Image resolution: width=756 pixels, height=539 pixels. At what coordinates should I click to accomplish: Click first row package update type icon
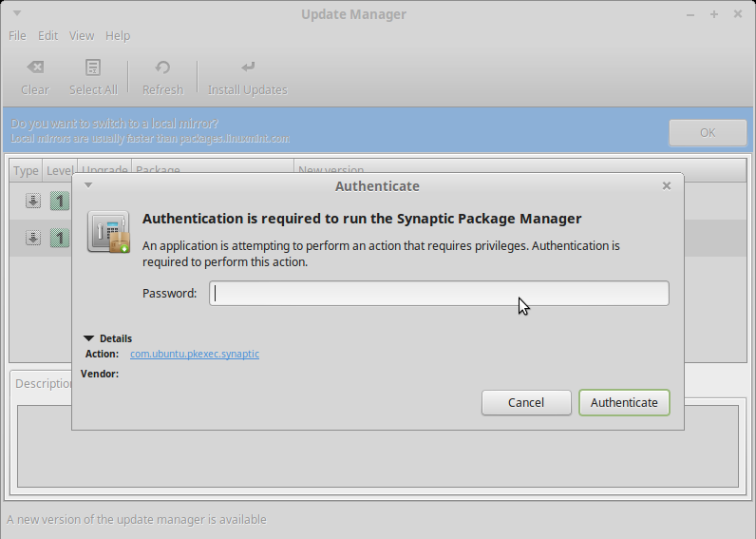pyautogui.click(x=33, y=201)
